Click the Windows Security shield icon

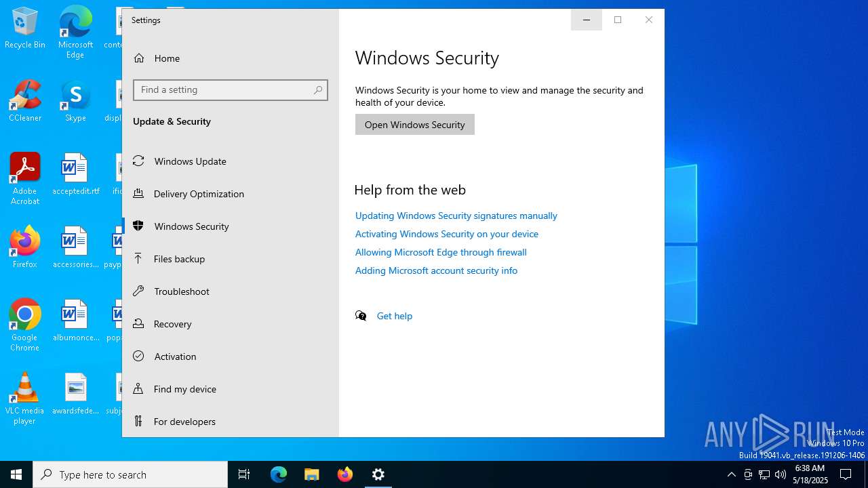coord(138,226)
